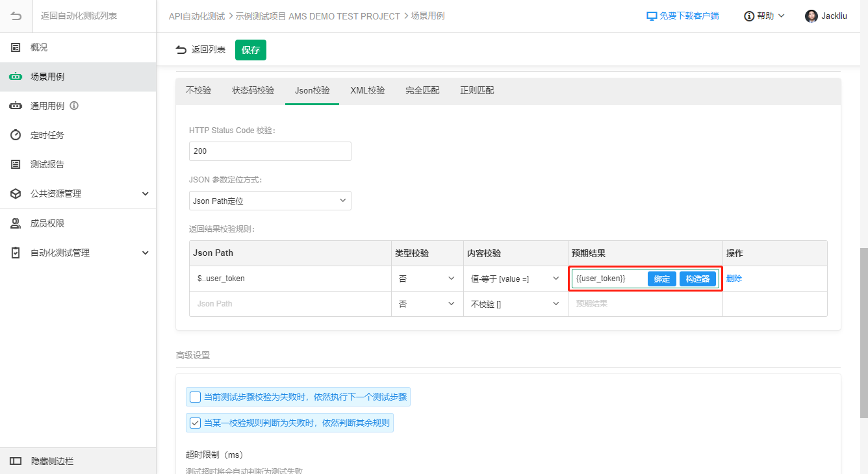Click the 构造器 button
Viewport: 868px width, 474px height.
coord(698,279)
